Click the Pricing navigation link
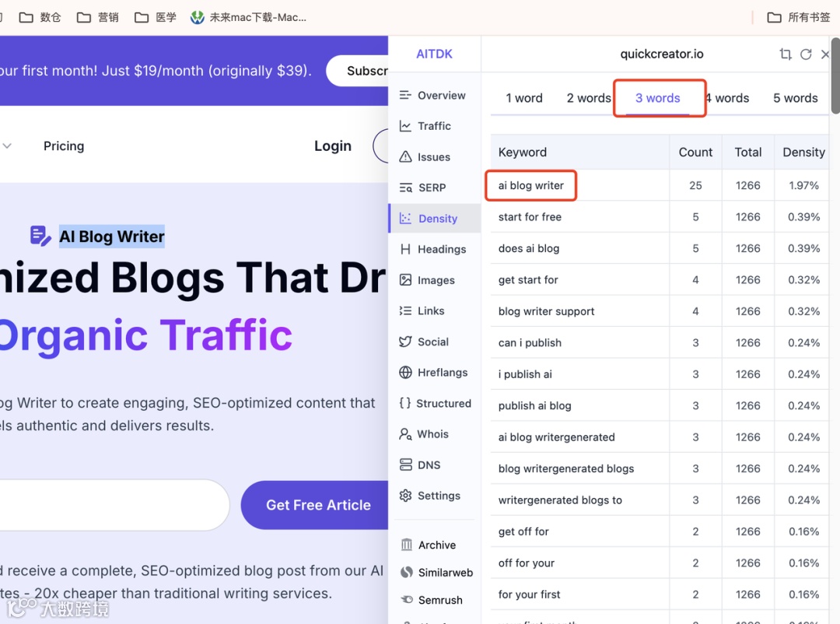Image resolution: width=840 pixels, height=624 pixels. 64,145
